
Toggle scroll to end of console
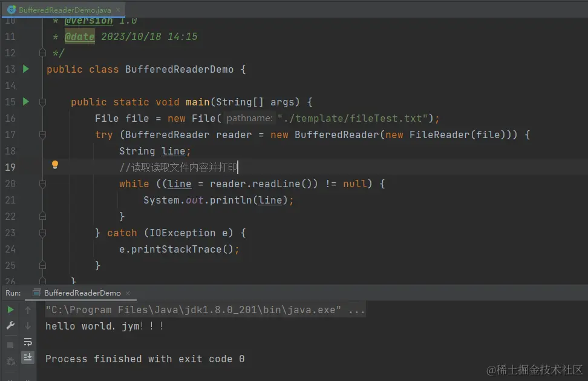click(28, 357)
